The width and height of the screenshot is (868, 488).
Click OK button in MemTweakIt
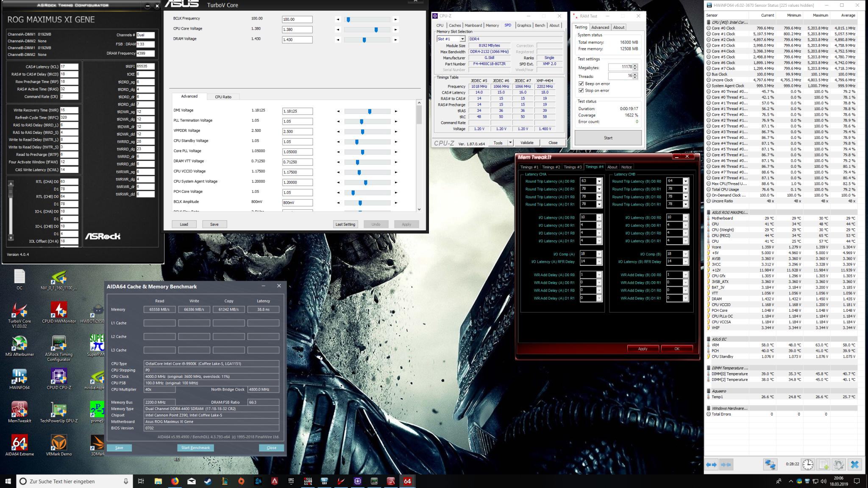[676, 349]
